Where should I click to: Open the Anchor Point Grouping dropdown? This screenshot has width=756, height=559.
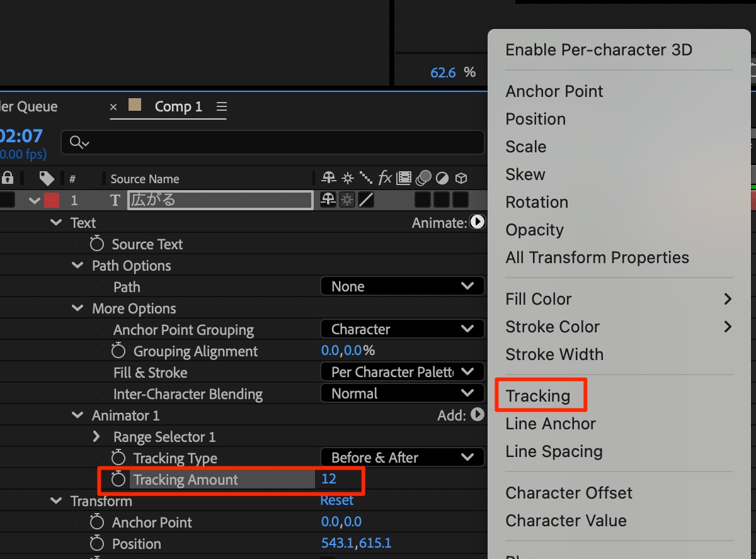402,329
